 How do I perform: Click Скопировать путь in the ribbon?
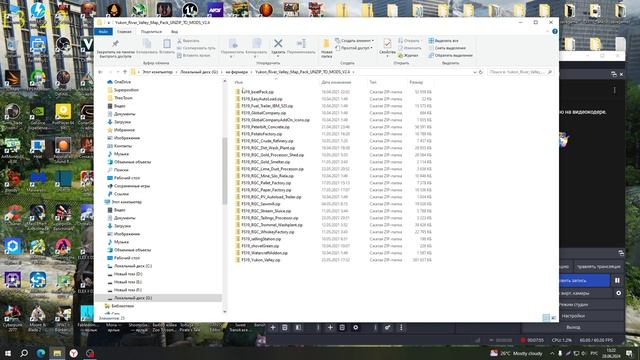coord(196,48)
